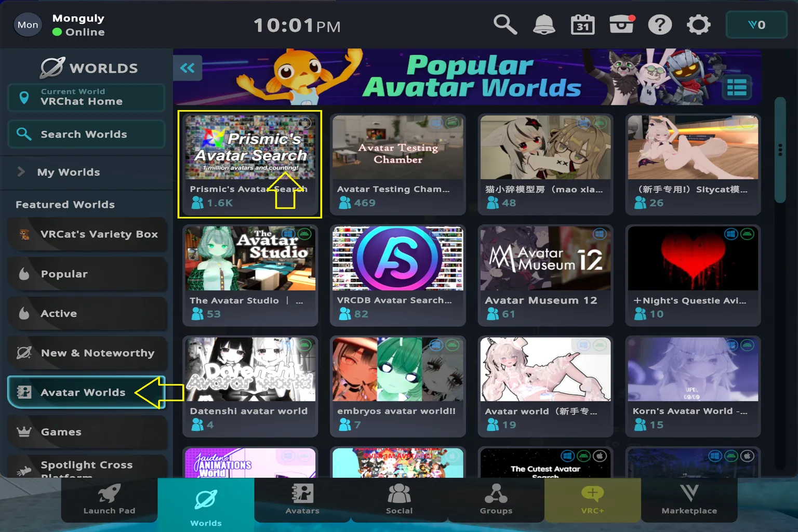Click the Online status indicator
Screen dimensions: 798x532
point(78,32)
